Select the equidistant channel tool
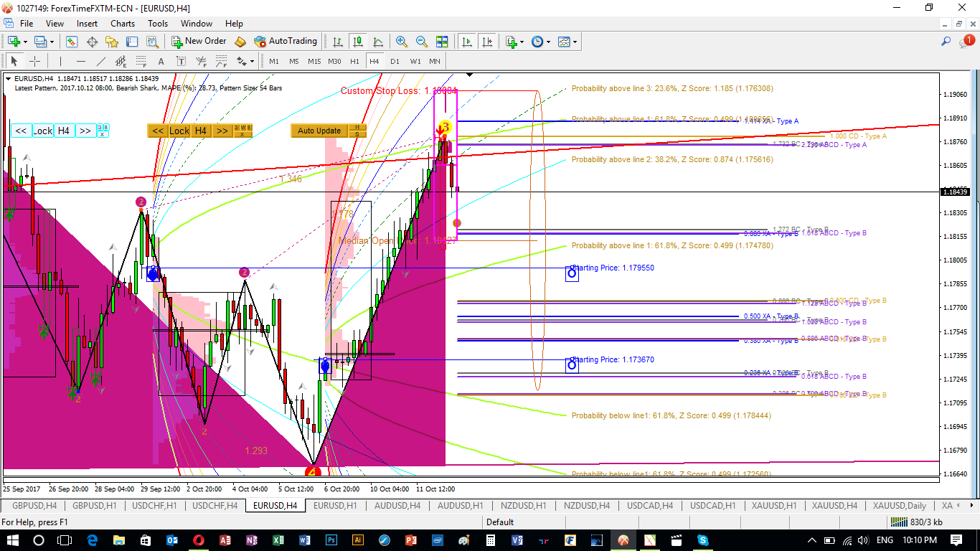980x551 pixels. click(121, 61)
